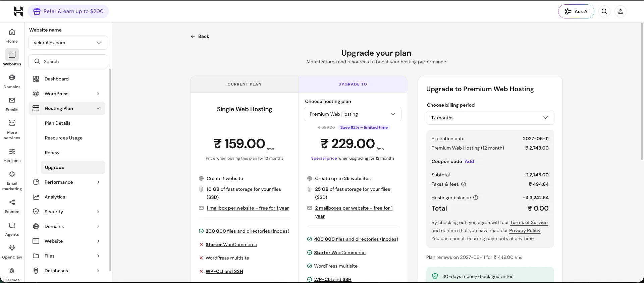Click the Back link

coord(200,36)
